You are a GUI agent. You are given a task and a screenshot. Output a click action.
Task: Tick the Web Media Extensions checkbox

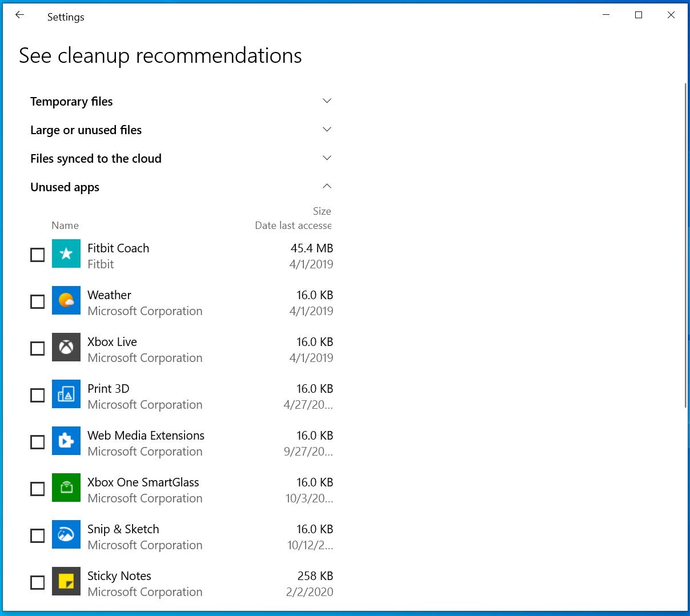pyautogui.click(x=37, y=442)
